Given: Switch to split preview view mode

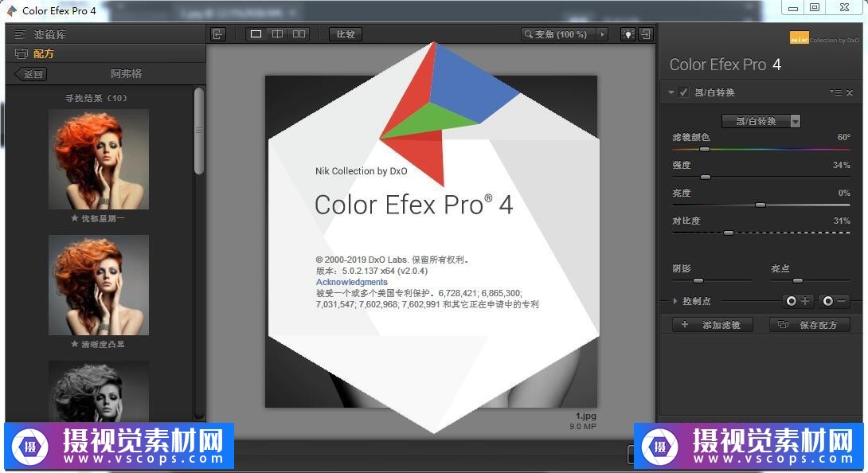Looking at the screenshot, I should [x=277, y=34].
